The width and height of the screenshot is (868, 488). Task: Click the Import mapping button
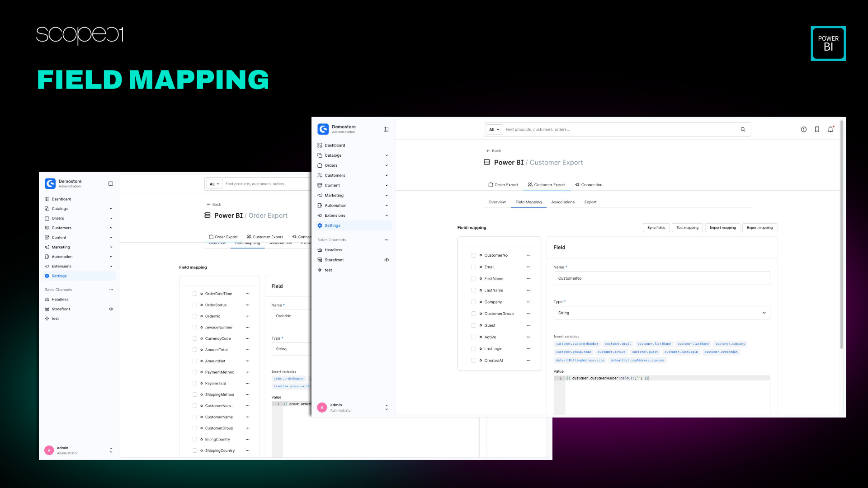[722, 228]
